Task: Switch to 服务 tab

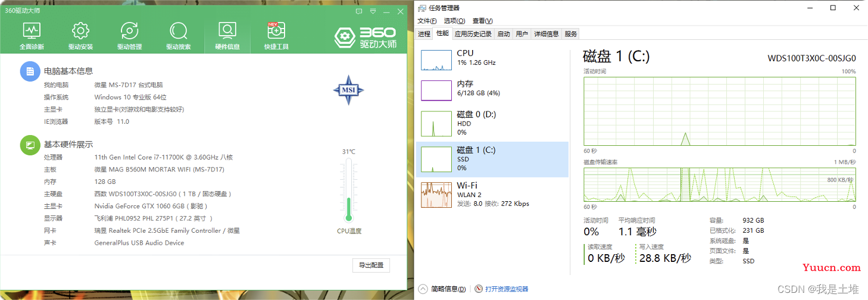Action: click(x=570, y=34)
